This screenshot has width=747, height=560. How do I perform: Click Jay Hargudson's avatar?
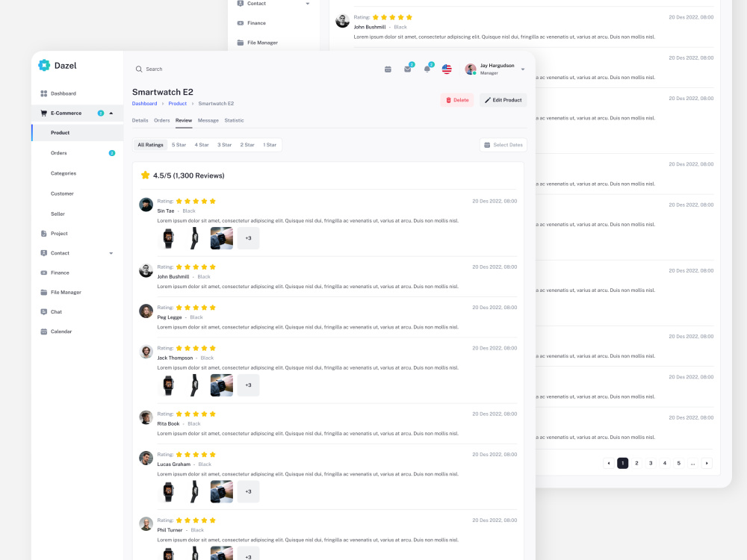(471, 69)
